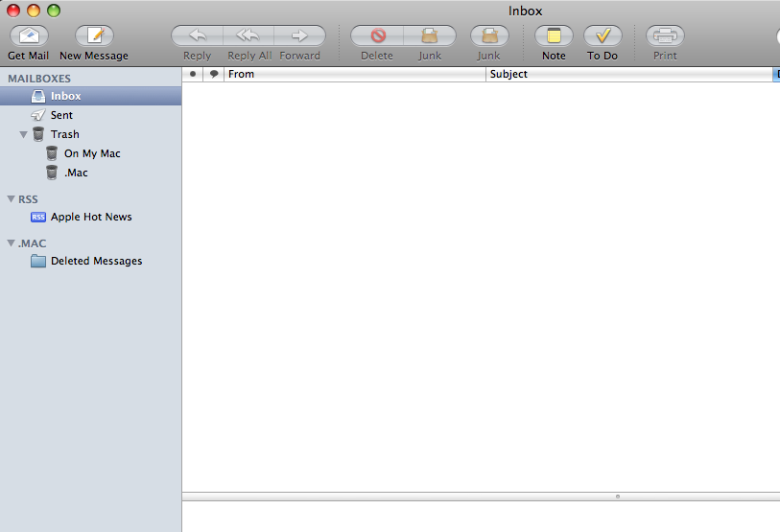Click the Reply arrow button
780x532 pixels.
(x=198, y=35)
